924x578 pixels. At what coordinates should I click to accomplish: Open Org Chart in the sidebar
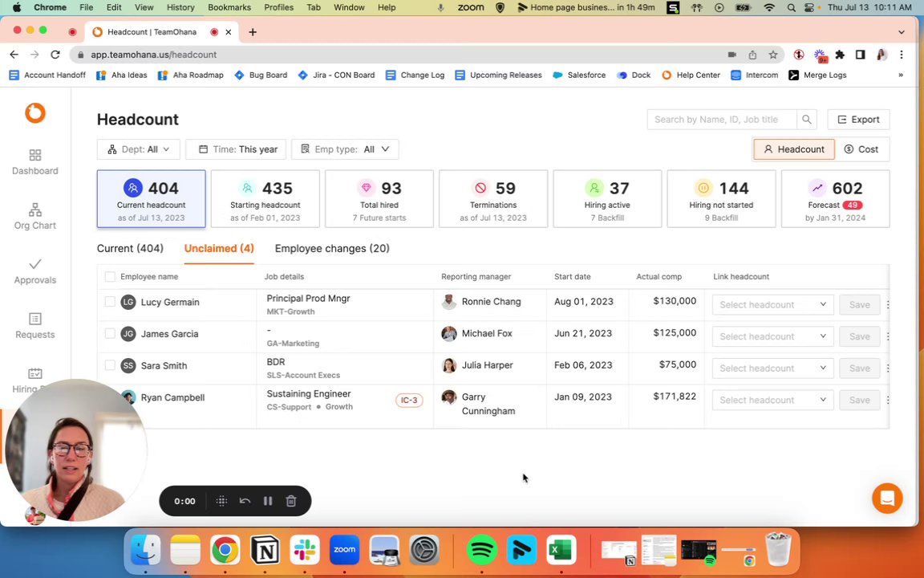(x=34, y=217)
